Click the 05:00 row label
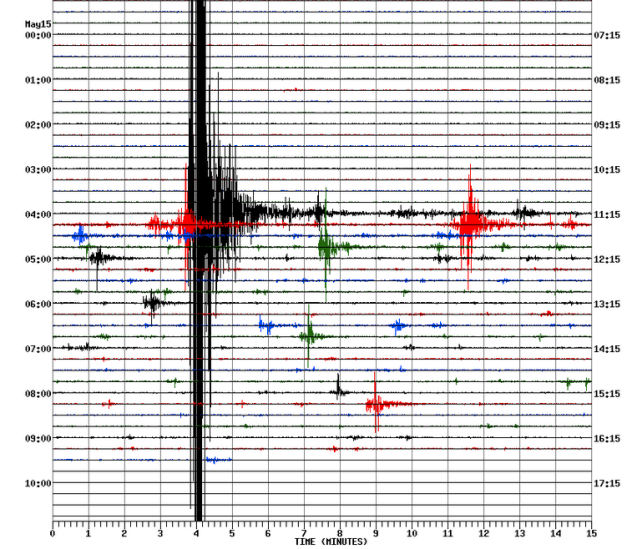Image resolution: width=632 pixels, height=549 pixels. 38,259
